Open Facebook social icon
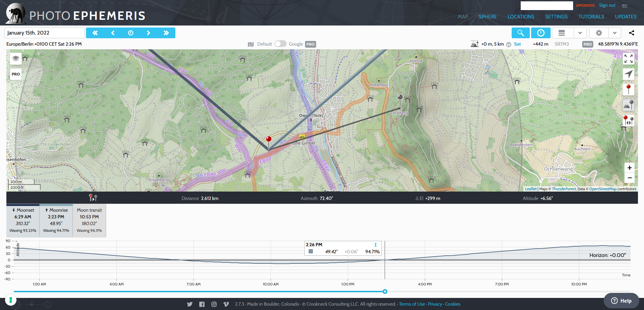 click(x=202, y=304)
